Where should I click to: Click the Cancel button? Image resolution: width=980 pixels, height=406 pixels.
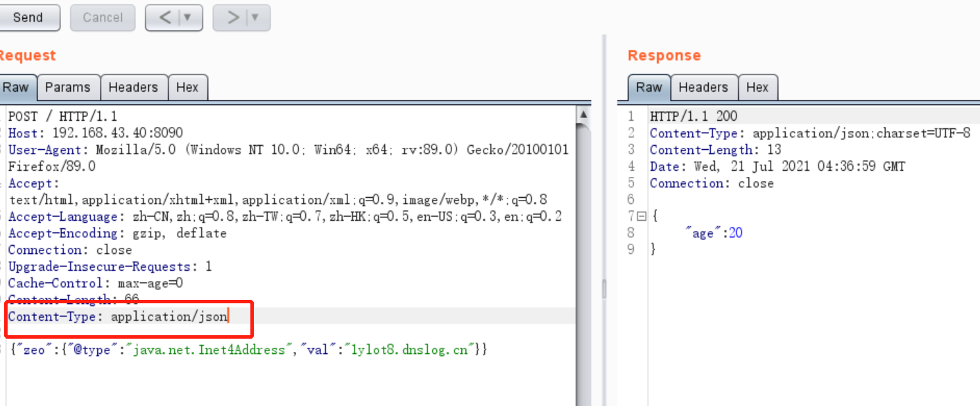103,17
